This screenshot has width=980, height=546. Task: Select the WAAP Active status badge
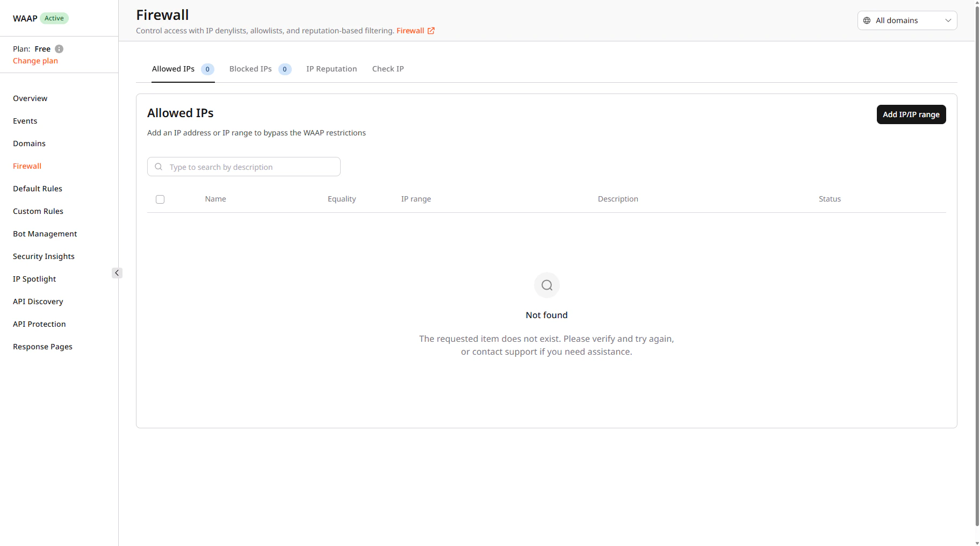tap(54, 18)
